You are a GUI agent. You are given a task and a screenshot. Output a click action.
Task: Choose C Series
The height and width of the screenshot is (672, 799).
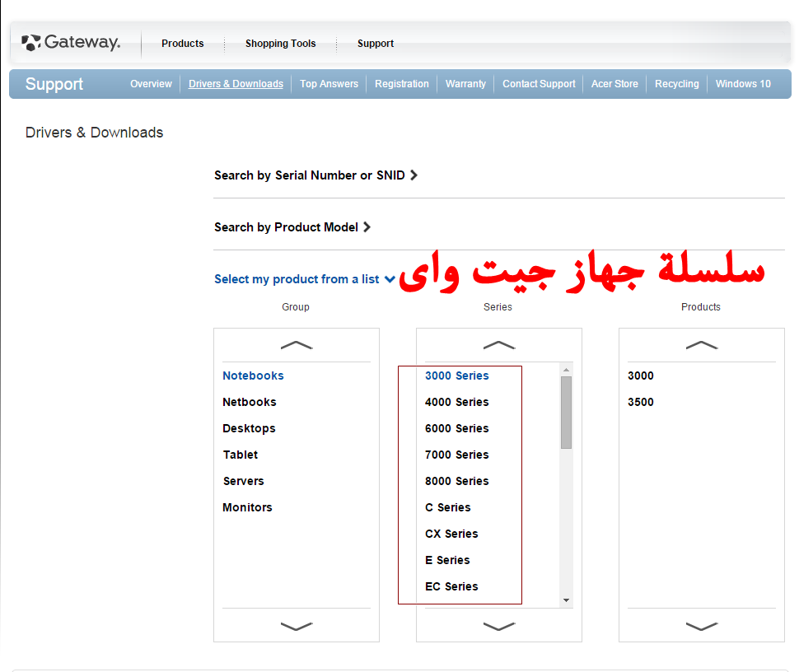pyautogui.click(x=447, y=507)
